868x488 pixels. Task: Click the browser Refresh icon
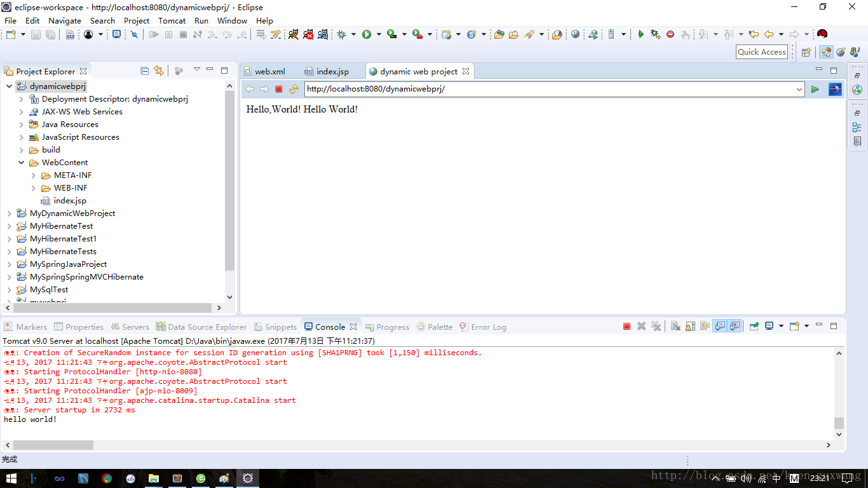coord(294,89)
